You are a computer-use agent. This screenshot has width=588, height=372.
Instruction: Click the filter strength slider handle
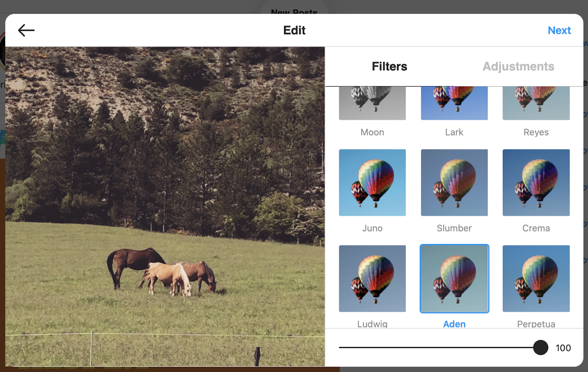540,347
